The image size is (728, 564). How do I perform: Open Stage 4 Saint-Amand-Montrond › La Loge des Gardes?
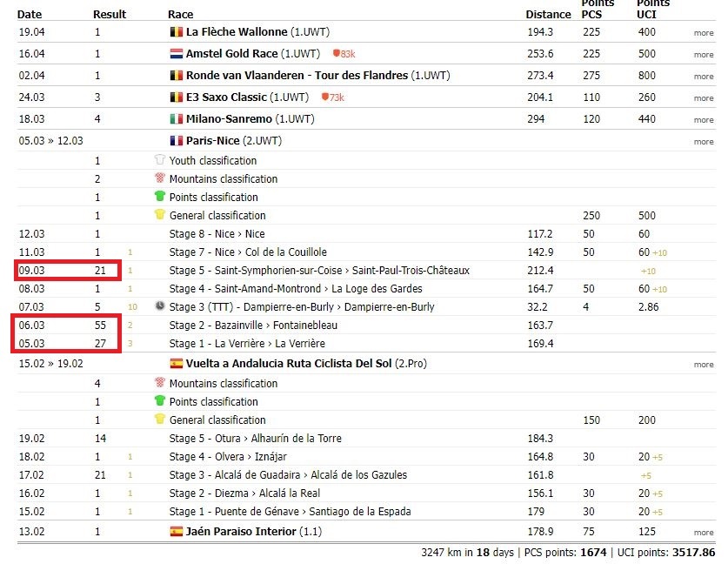pos(296,289)
